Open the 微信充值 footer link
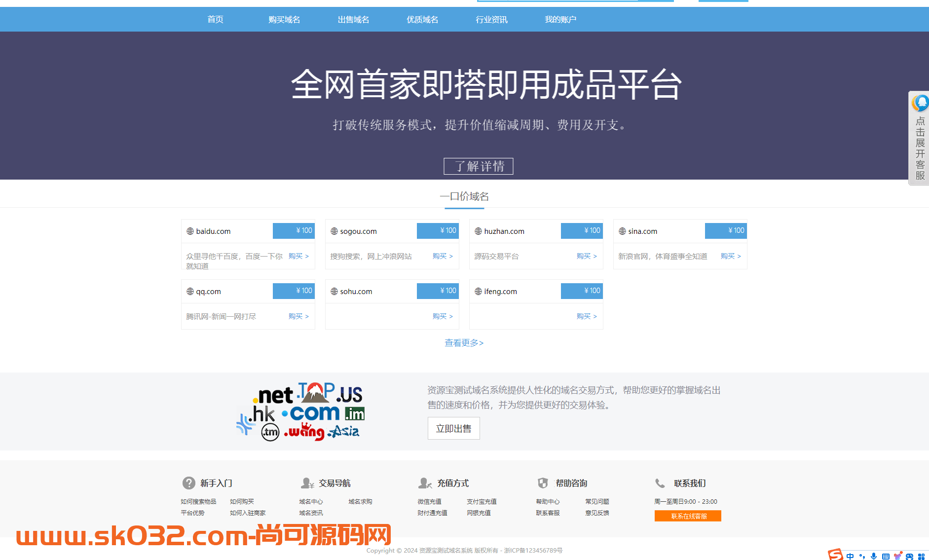 429,502
